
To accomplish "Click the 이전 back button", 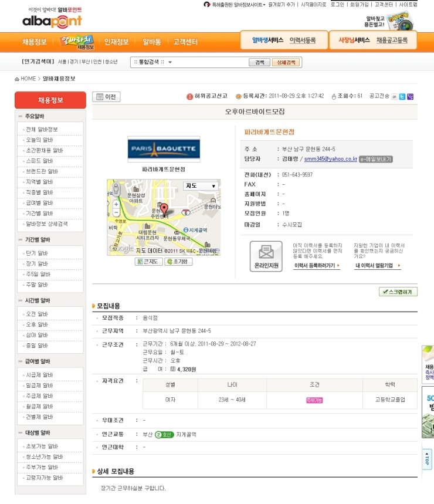I will 106,97.
